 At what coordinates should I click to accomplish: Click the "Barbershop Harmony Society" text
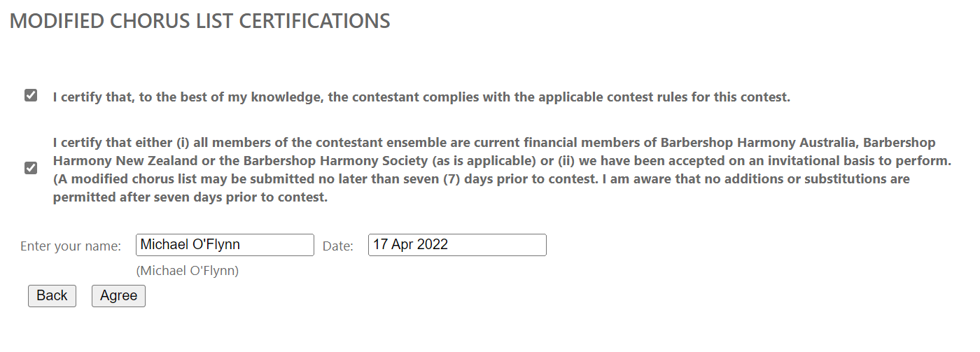tap(348, 161)
